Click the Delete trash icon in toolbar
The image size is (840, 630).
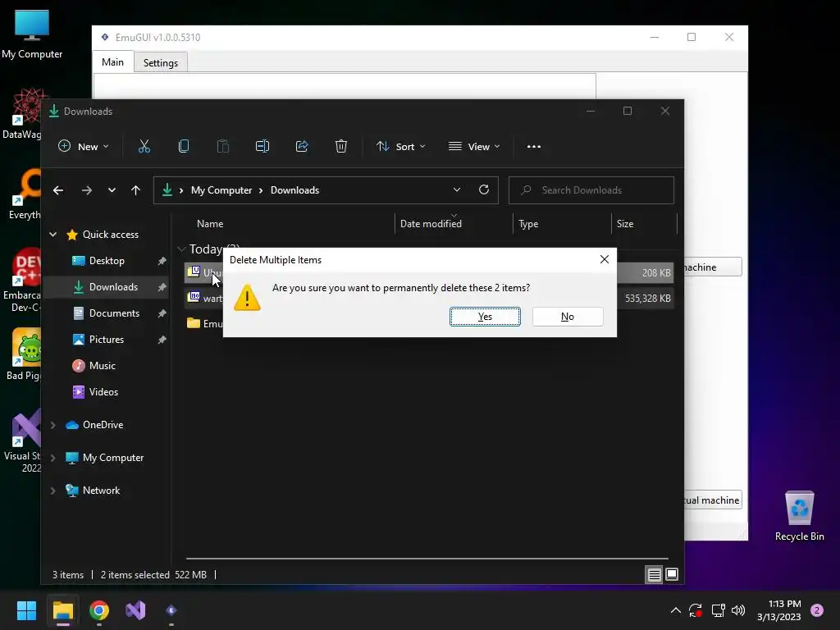click(x=341, y=146)
